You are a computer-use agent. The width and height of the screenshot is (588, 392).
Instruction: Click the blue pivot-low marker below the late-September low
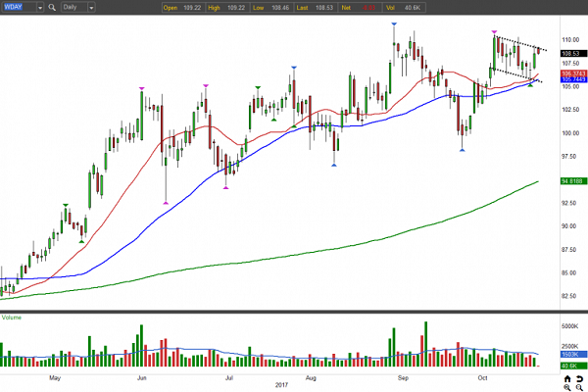[462, 151]
